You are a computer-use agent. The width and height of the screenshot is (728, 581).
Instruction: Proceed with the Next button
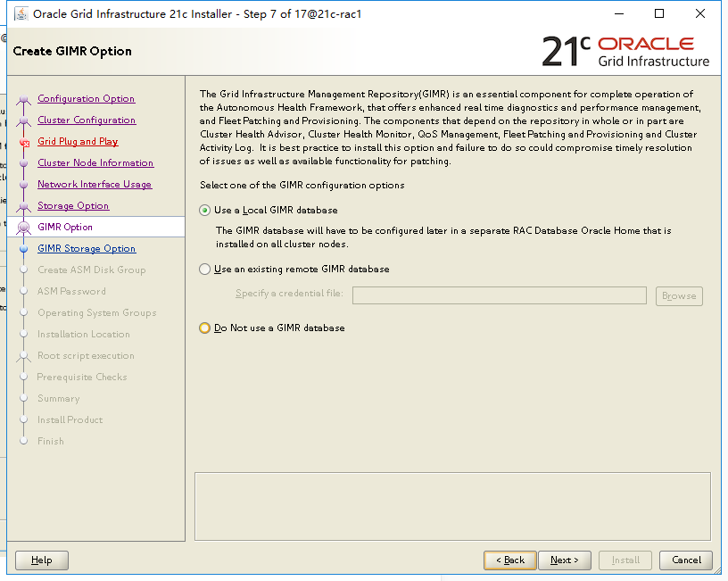click(x=564, y=560)
